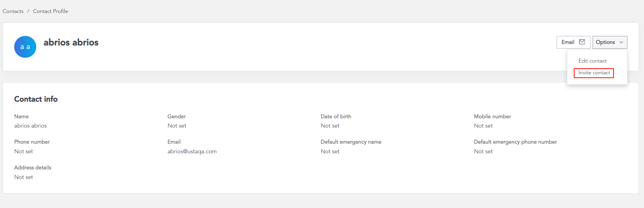Image resolution: width=644 pixels, height=208 pixels.
Task: Click Address details Not set value
Action: click(24, 177)
